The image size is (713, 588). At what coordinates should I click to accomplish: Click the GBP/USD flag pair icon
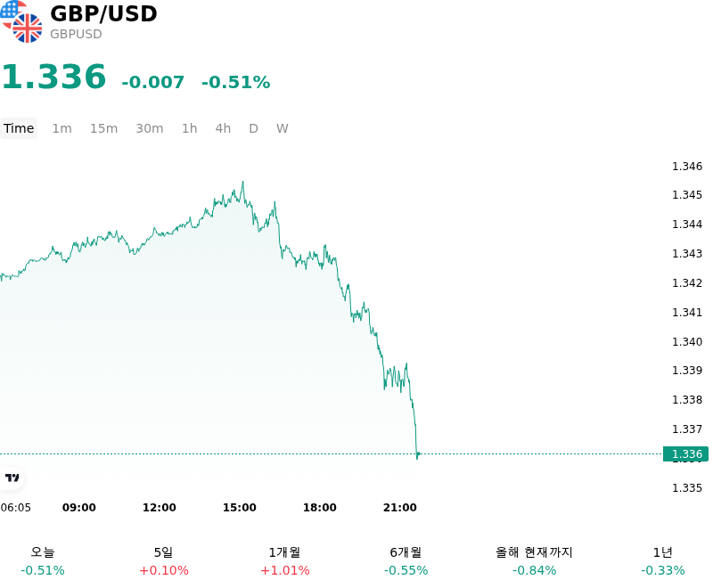tap(21, 21)
